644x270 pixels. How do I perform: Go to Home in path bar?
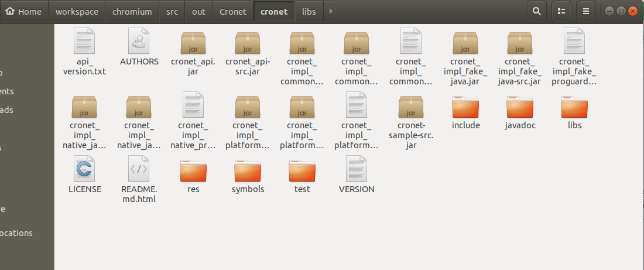24,12
